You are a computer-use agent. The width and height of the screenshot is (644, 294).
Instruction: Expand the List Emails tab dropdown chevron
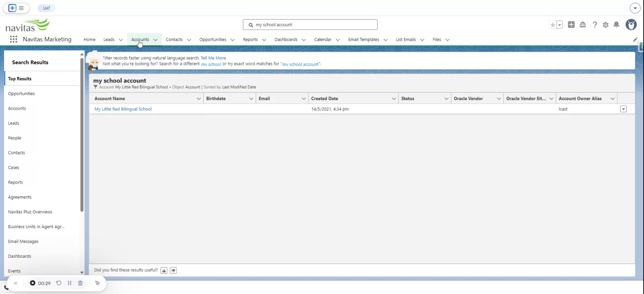[x=422, y=40]
